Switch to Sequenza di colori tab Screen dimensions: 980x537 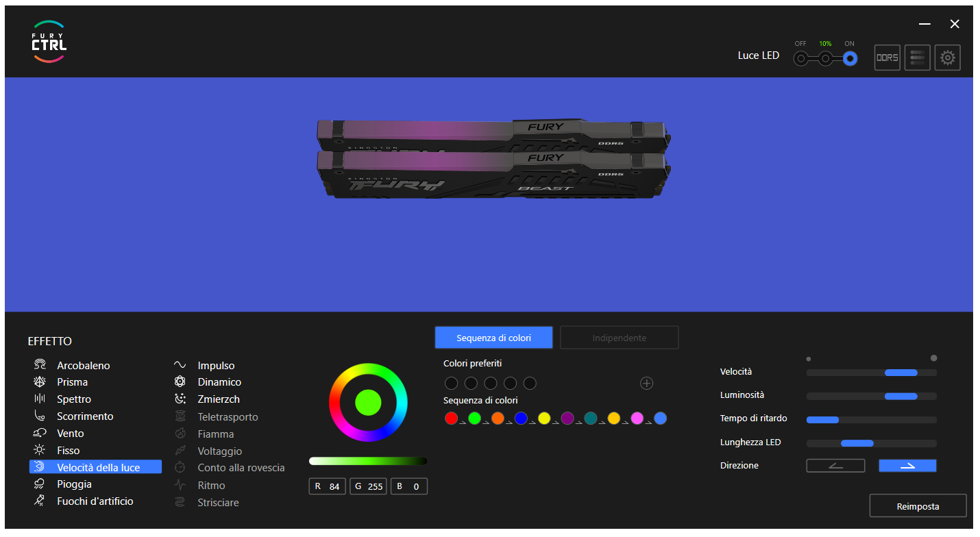[493, 338]
